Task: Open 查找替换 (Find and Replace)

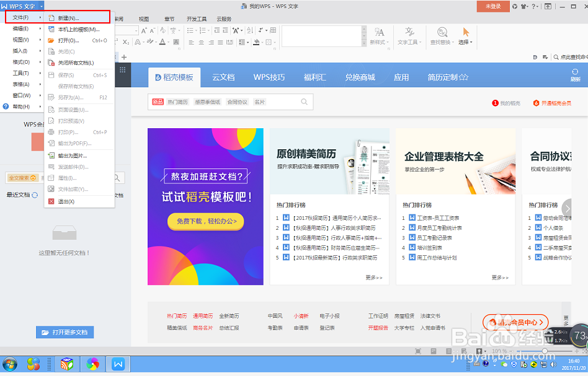Action: [442, 32]
